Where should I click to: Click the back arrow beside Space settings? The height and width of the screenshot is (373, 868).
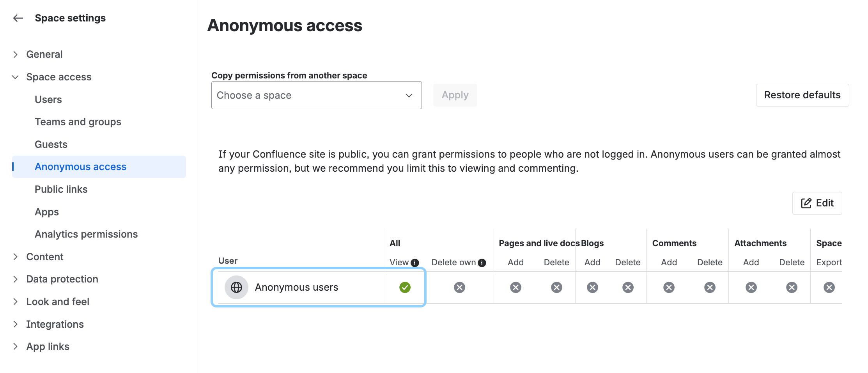18,18
